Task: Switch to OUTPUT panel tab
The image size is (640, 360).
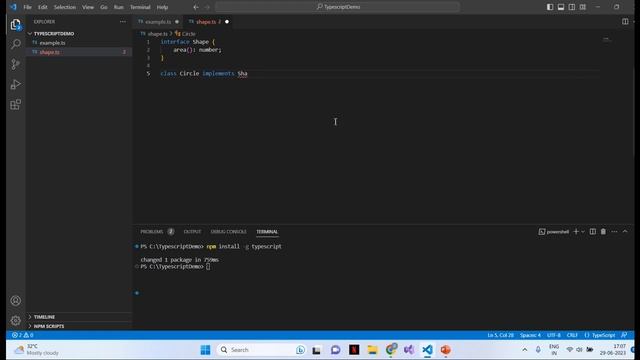Action: point(192,231)
